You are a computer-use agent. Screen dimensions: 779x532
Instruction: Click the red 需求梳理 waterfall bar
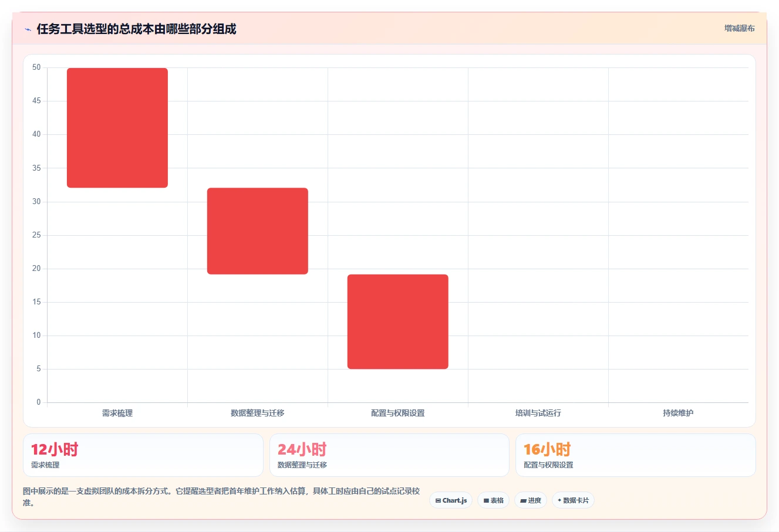click(117, 128)
